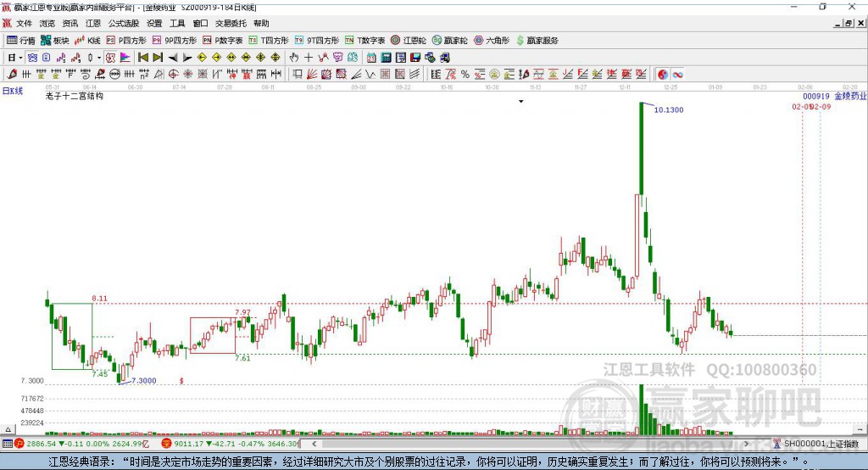Viewport: 868px width, 470px height.
Task: Click the 8.11 red resistance level label
Action: [100, 298]
